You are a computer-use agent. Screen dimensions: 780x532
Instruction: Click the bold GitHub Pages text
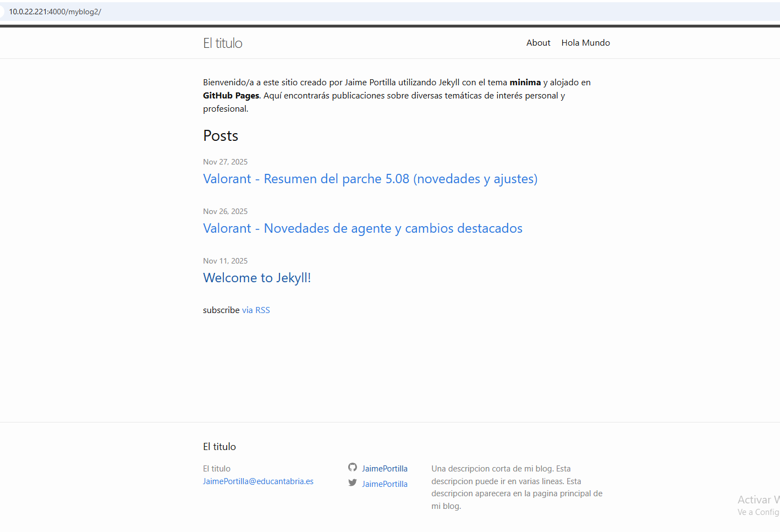coord(231,96)
